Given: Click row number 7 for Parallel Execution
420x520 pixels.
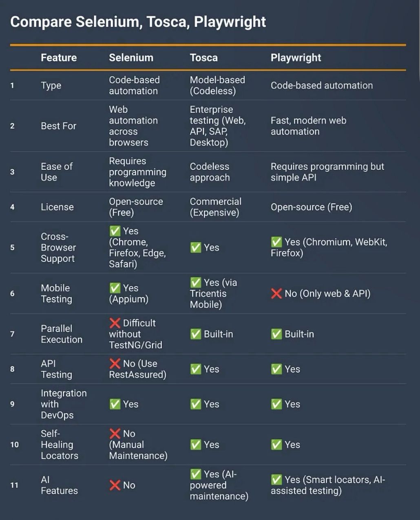Looking at the screenshot, I should [12, 334].
